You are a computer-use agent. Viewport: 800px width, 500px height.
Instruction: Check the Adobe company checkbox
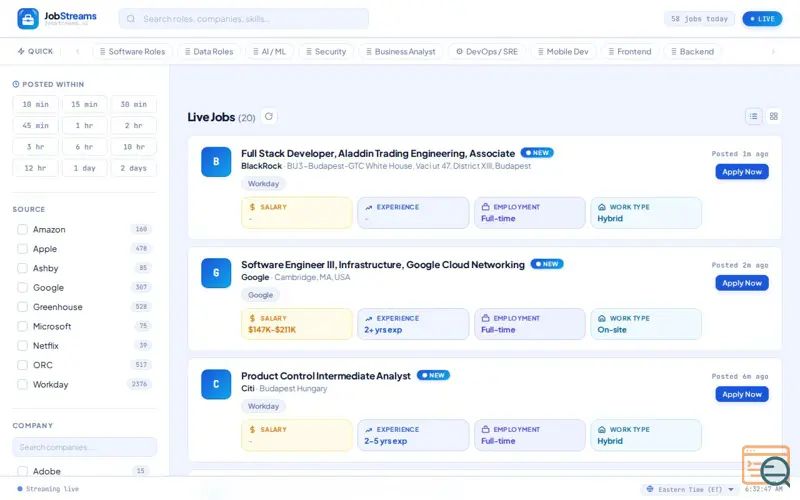[x=22, y=471]
